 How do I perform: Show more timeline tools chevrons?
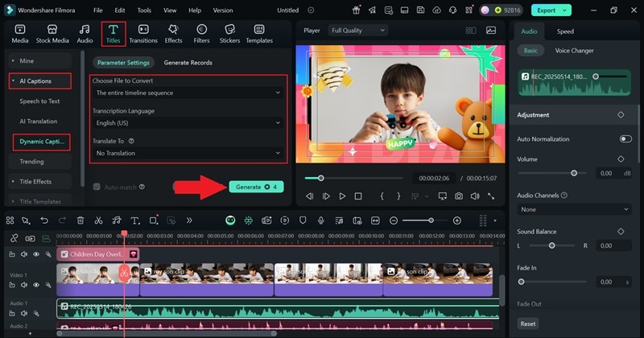[189, 221]
